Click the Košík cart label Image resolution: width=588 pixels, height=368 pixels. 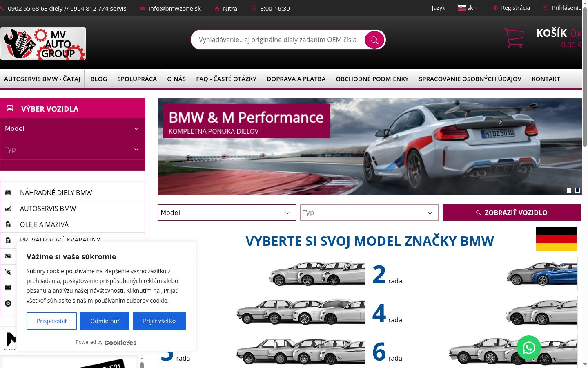click(x=552, y=33)
